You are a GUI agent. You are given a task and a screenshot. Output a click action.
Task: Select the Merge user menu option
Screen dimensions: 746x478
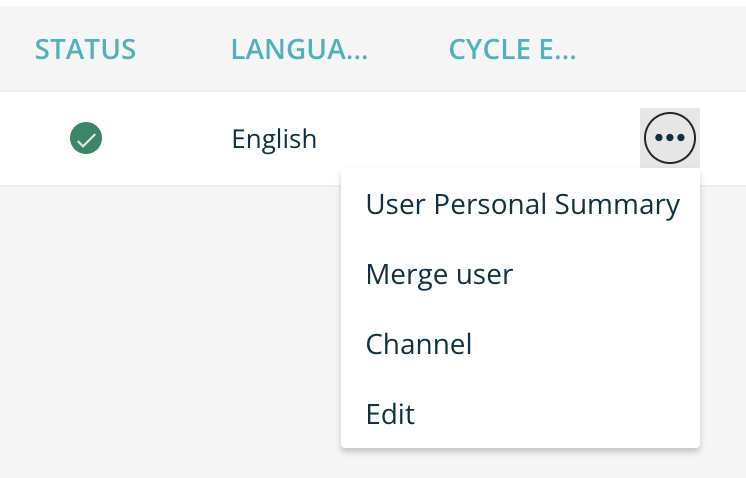point(439,274)
